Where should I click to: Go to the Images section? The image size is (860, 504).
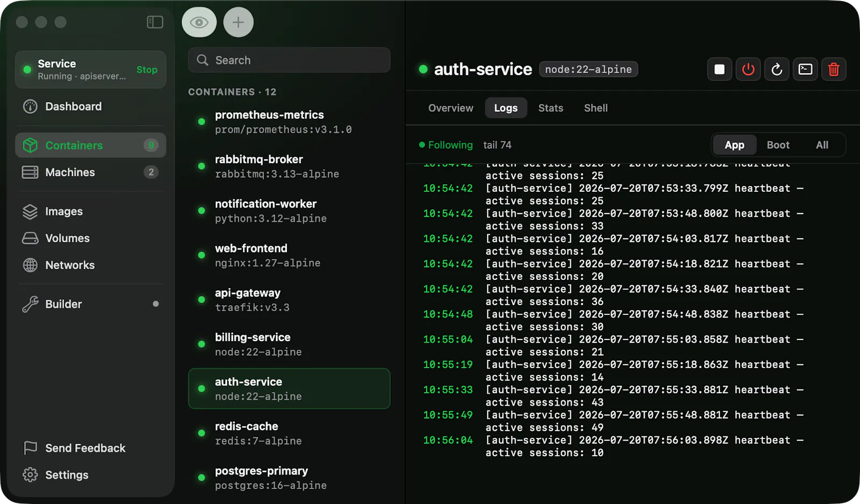tap(90, 211)
